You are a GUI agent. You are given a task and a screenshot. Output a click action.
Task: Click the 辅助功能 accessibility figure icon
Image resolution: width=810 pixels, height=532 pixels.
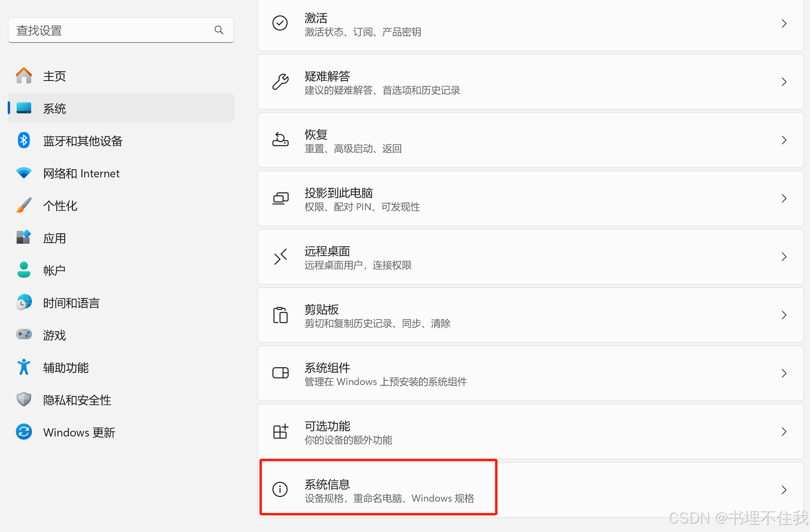24,367
